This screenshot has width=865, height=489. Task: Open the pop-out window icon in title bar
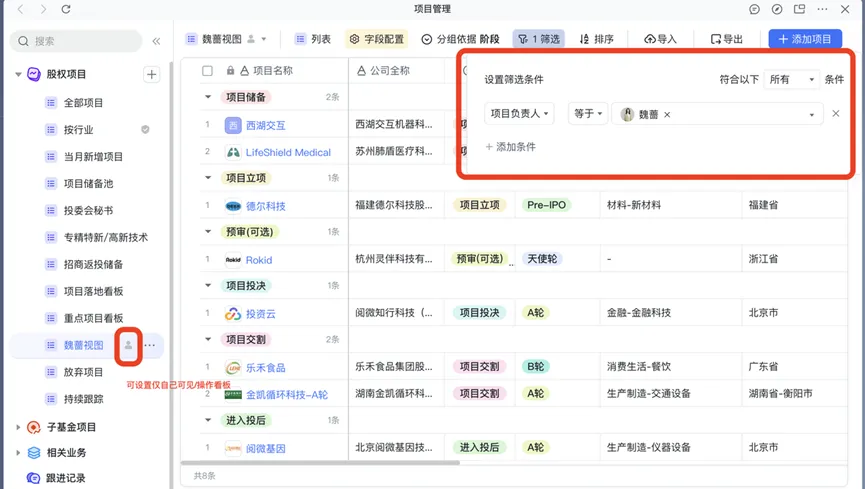coord(799,9)
